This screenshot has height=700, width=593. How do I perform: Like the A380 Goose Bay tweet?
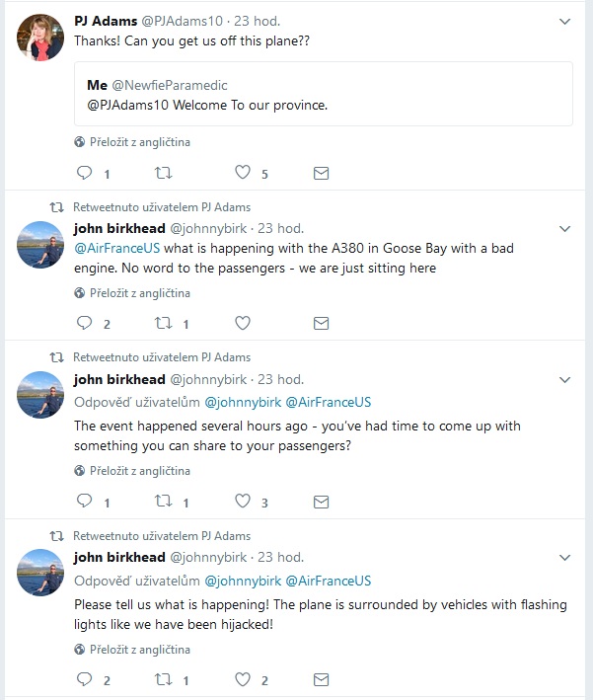[243, 323]
